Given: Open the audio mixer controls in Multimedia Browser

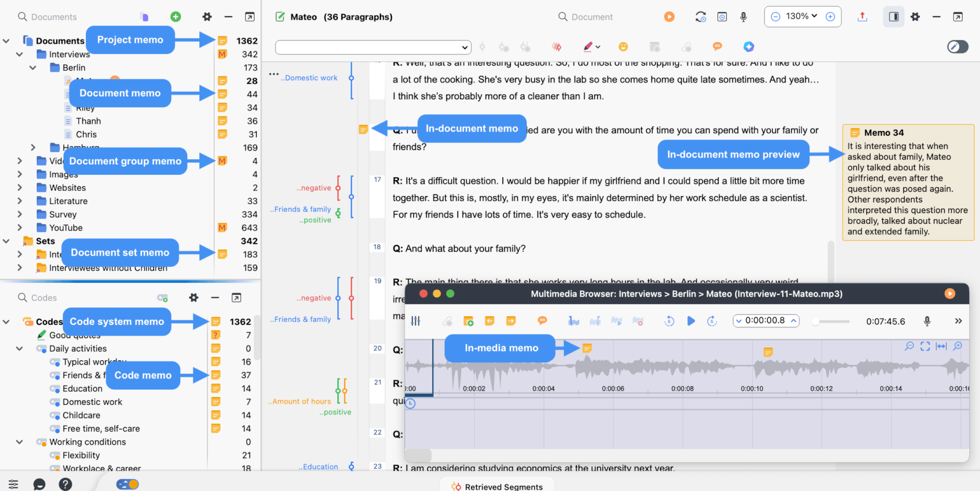Looking at the screenshot, I should pos(416,321).
